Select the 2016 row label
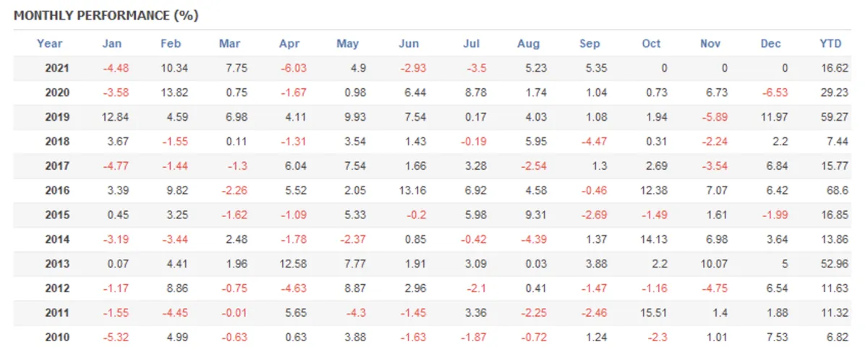The image size is (868, 355). tap(57, 192)
